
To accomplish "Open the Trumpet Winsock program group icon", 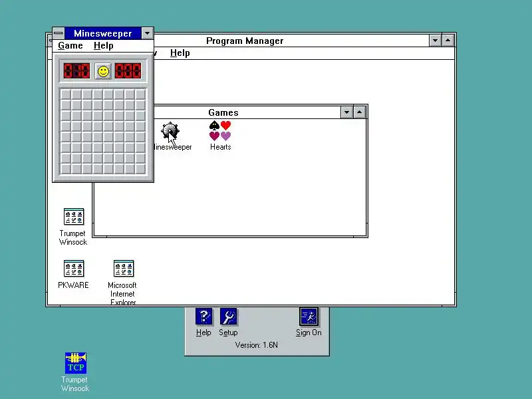I will point(74,217).
